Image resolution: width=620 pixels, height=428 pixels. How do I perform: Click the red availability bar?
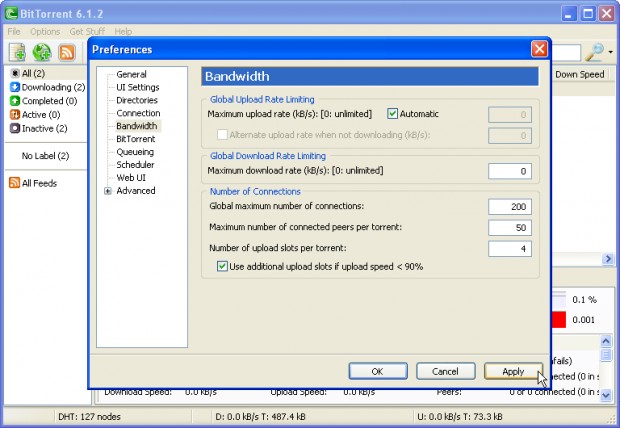click(x=559, y=320)
